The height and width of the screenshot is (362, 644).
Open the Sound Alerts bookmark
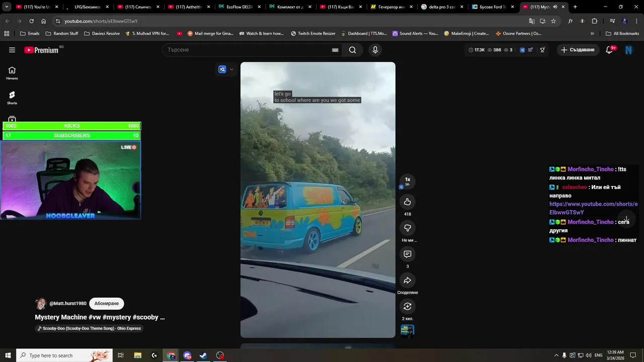(415, 34)
